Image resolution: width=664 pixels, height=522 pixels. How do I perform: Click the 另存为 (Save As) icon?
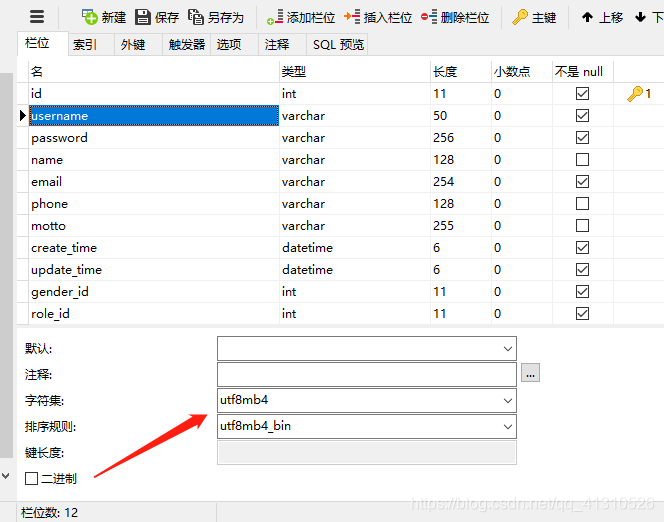[x=196, y=17]
